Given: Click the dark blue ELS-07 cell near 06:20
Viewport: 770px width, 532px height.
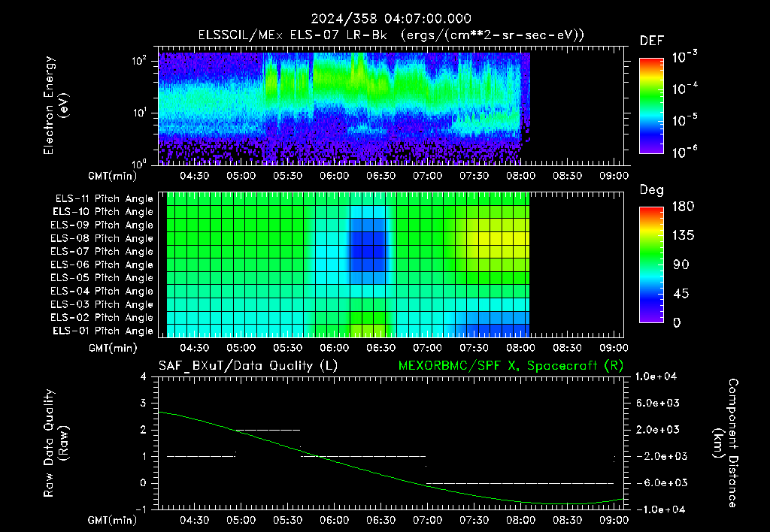Looking at the screenshot, I should pyautogui.click(x=368, y=251).
